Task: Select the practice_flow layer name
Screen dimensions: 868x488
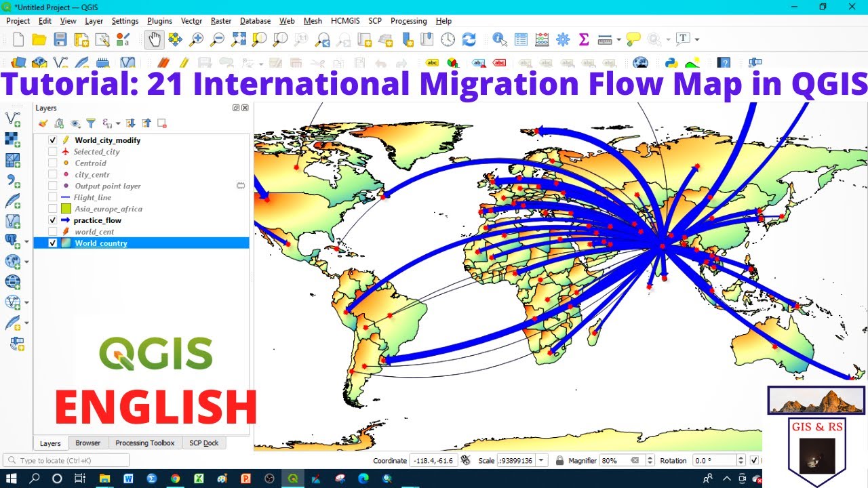Action: coord(98,220)
